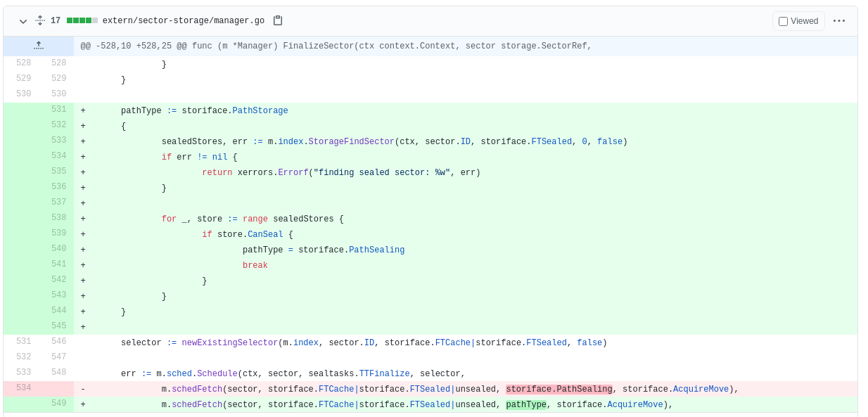Select added line number 533
Screen dimensions: 868x417
click(58, 141)
